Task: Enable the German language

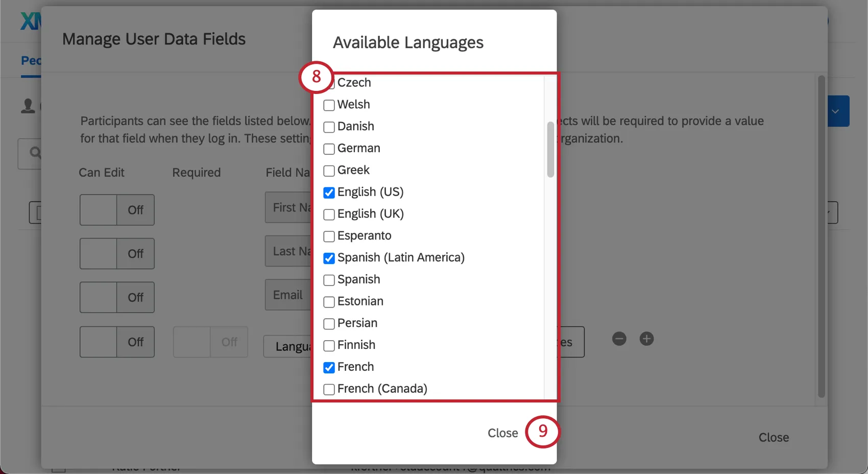Action: pyautogui.click(x=328, y=149)
